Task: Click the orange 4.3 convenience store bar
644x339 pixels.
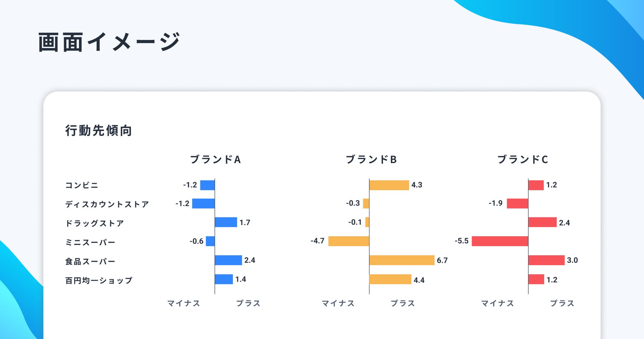Action: 389,185
